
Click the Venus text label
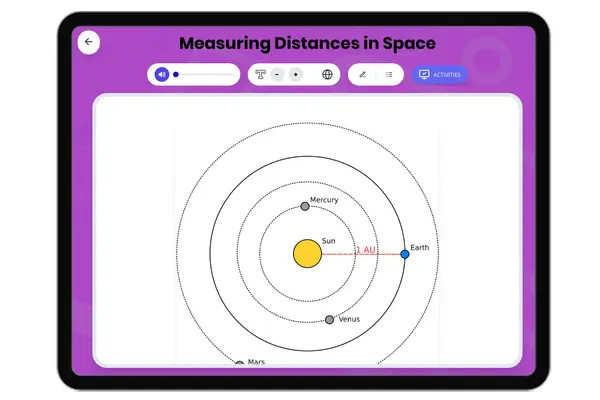point(349,319)
